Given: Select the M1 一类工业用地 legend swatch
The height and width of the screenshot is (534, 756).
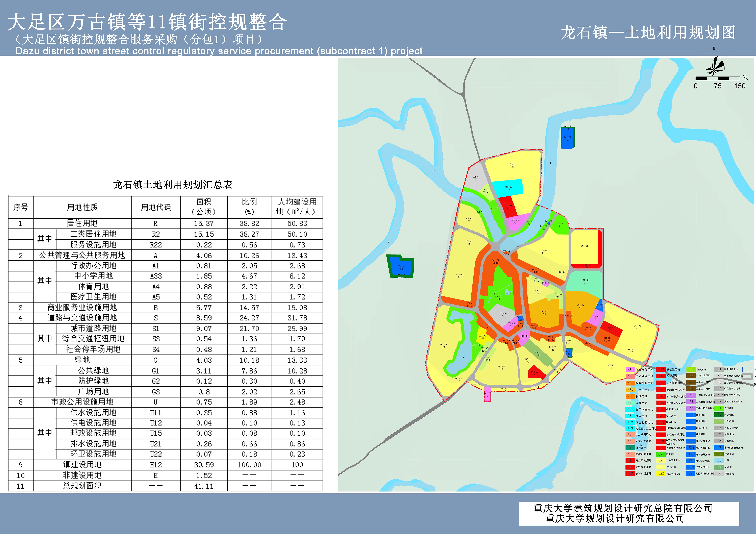Looking at the screenshot, I should tap(691, 376).
